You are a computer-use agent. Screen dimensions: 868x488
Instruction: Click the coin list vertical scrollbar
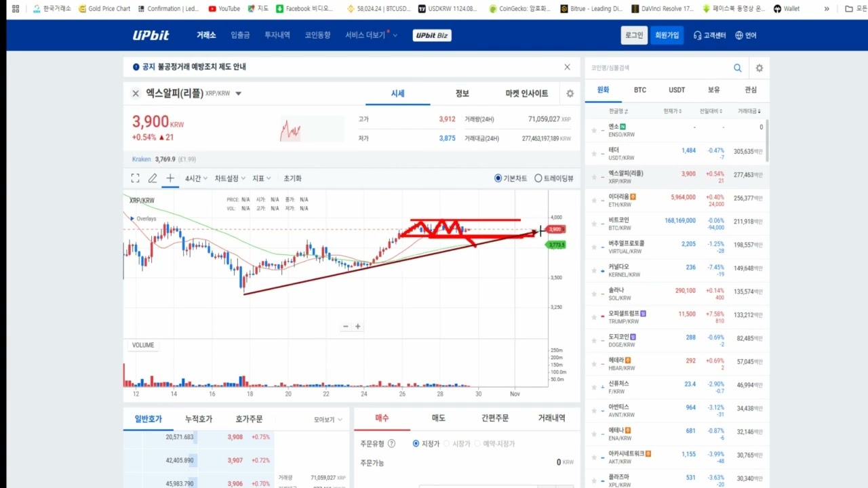767,142
